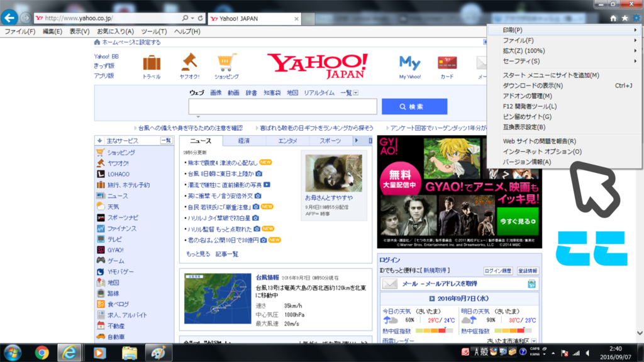Click the network signal tray icon
644x362 pixels.
click(x=576, y=353)
